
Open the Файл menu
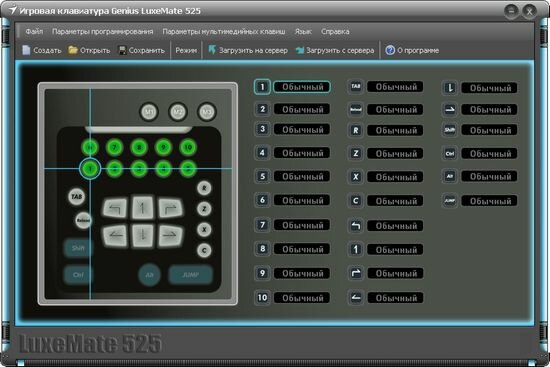pyautogui.click(x=34, y=32)
